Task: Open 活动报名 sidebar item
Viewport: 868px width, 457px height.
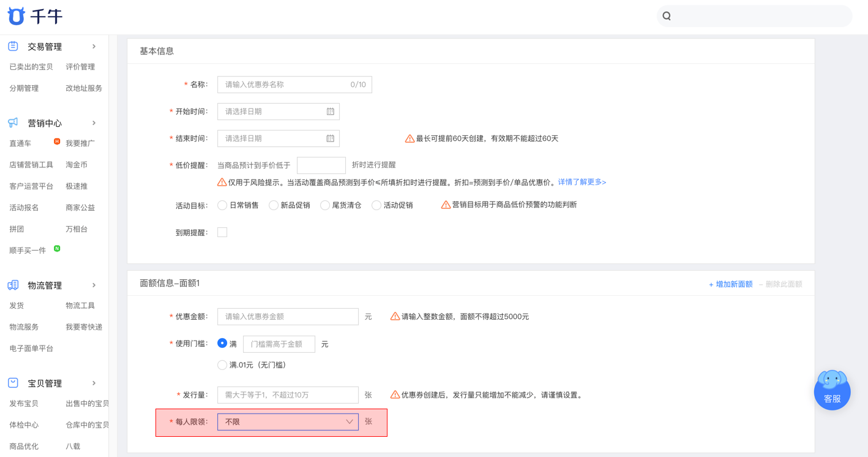Action: point(24,208)
